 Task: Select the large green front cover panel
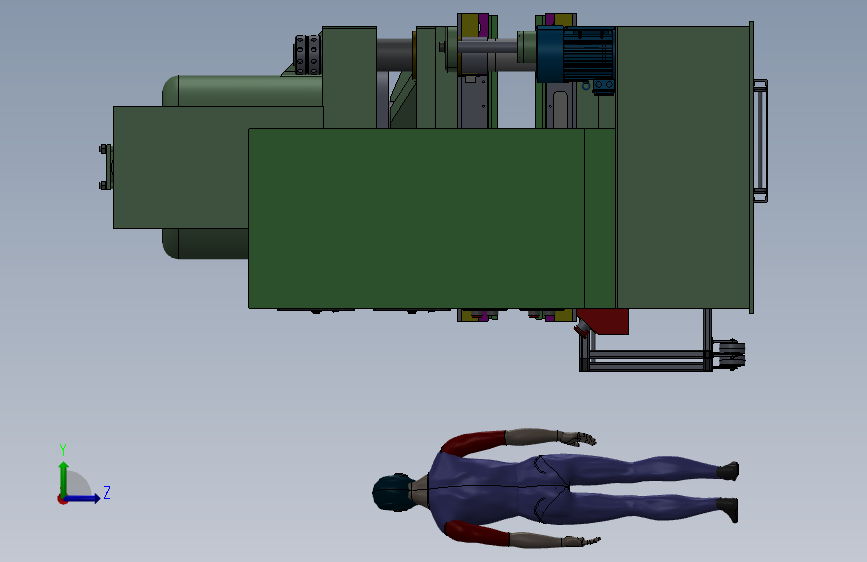click(416, 218)
